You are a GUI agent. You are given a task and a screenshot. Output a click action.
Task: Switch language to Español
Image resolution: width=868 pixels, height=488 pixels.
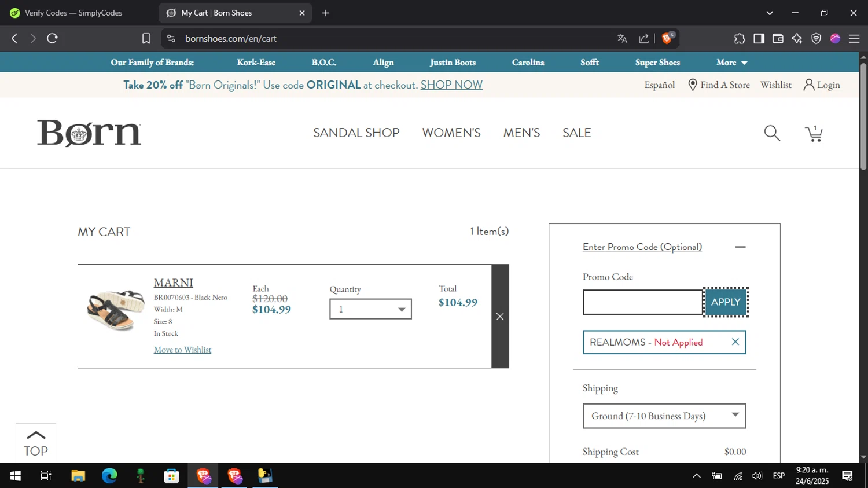point(660,85)
